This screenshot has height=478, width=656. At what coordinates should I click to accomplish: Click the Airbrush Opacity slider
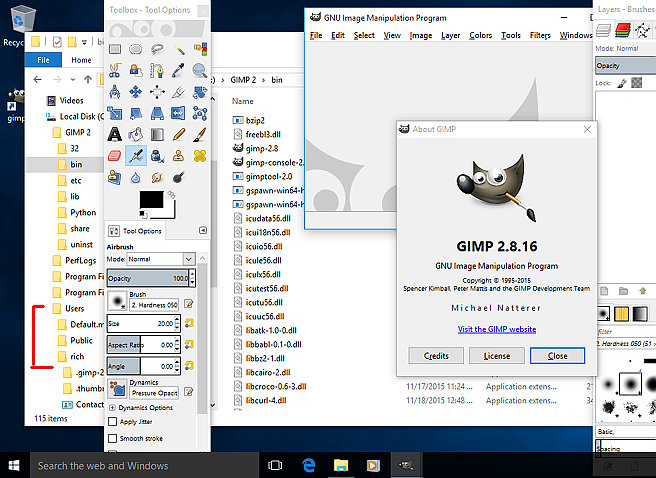tap(148, 278)
